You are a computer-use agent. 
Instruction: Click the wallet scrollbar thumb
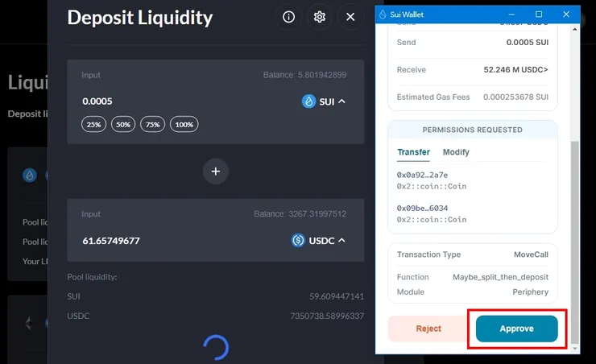(x=575, y=241)
